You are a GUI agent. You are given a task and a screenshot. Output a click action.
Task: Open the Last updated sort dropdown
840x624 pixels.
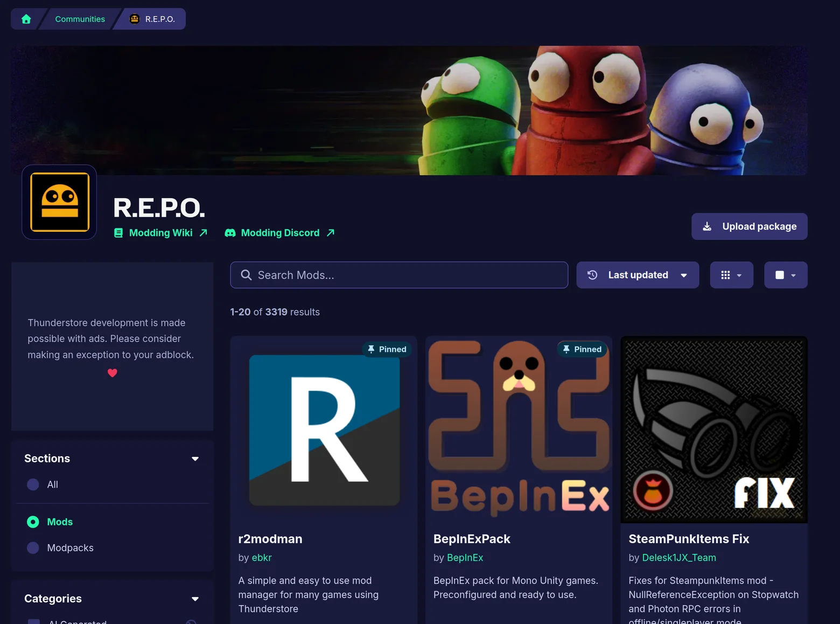coord(638,275)
